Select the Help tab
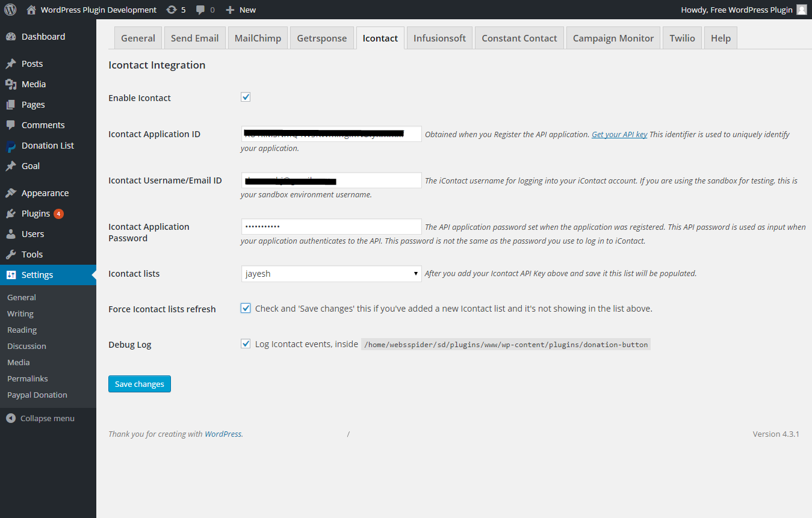Screen dimensions: 812x518 point(721,38)
